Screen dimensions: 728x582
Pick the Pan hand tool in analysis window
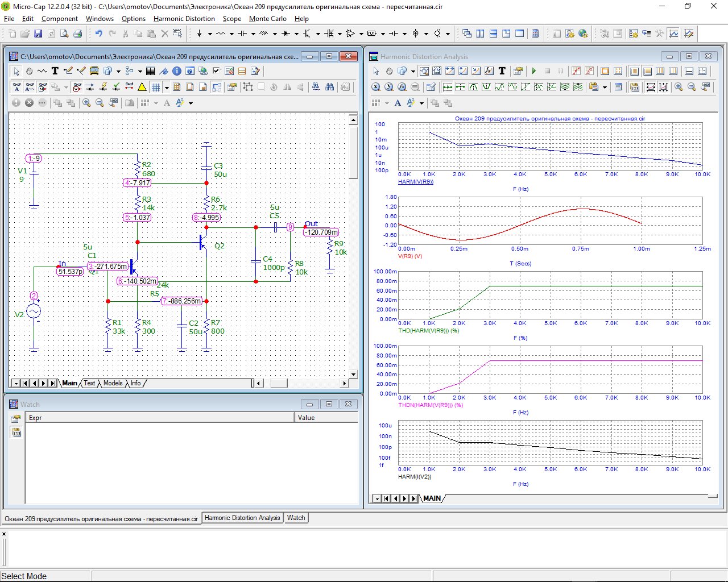[x=389, y=71]
